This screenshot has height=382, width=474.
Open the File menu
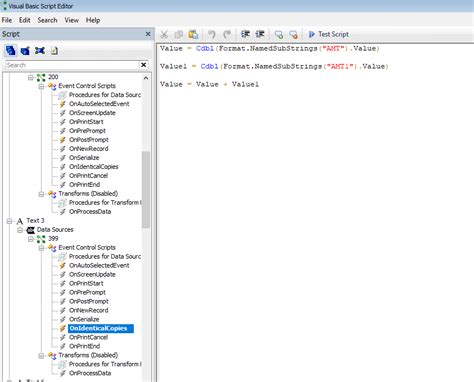tap(7, 20)
